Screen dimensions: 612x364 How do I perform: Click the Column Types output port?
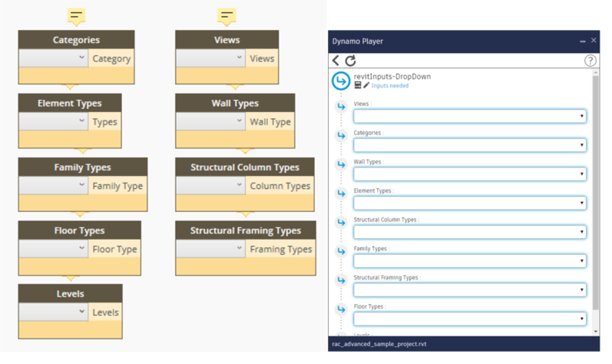coord(280,186)
